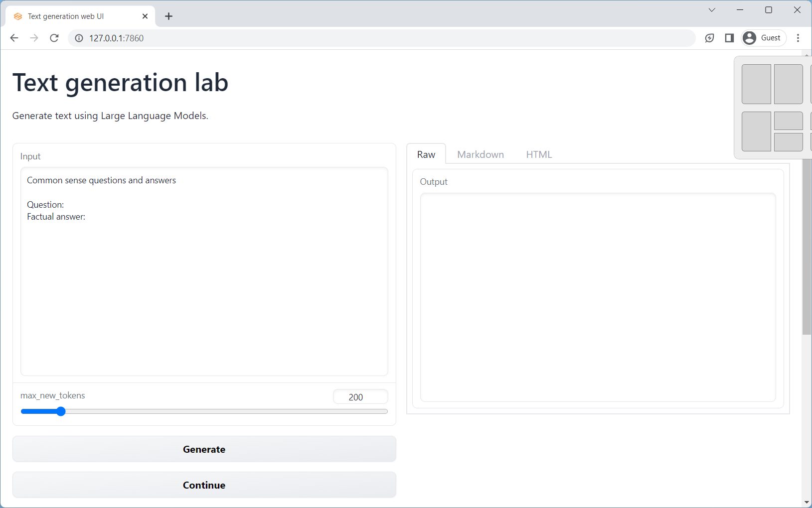
Task: Click the browser back arrow
Action: pos(14,38)
